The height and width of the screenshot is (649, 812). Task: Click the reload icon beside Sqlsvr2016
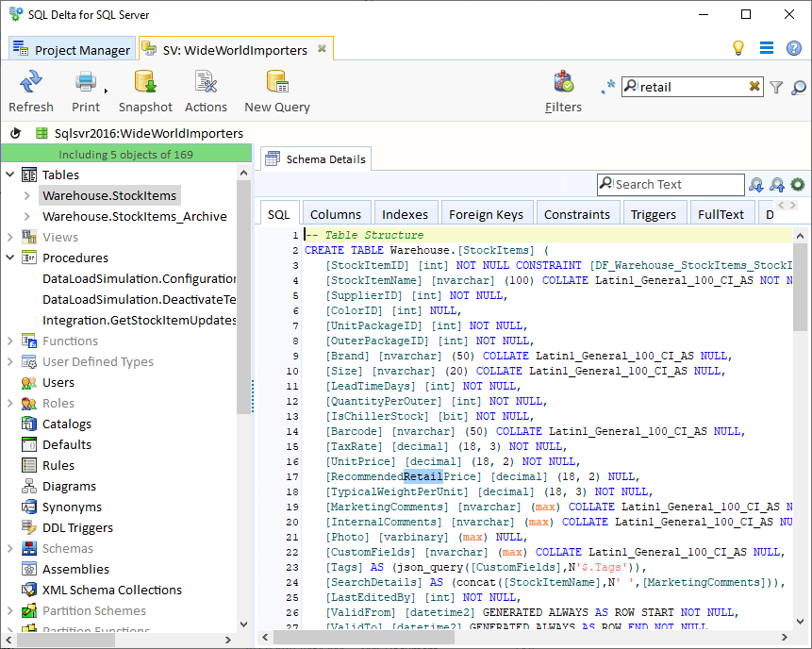pos(15,133)
